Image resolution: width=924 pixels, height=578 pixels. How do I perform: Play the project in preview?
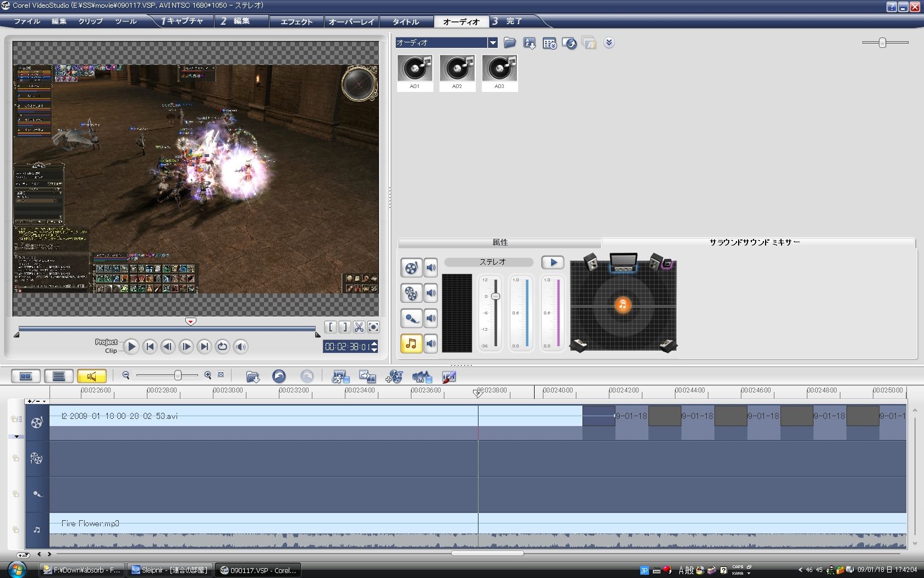point(131,346)
